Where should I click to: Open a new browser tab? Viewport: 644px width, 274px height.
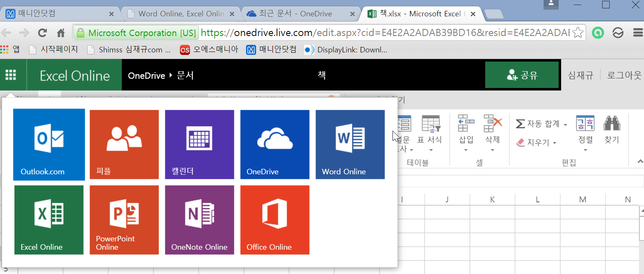[x=493, y=14]
